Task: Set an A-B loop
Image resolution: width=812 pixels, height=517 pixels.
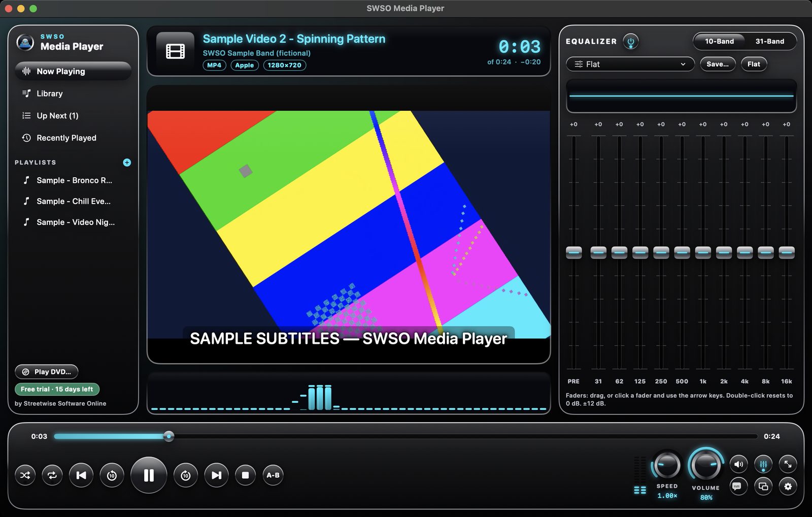Action: [273, 475]
